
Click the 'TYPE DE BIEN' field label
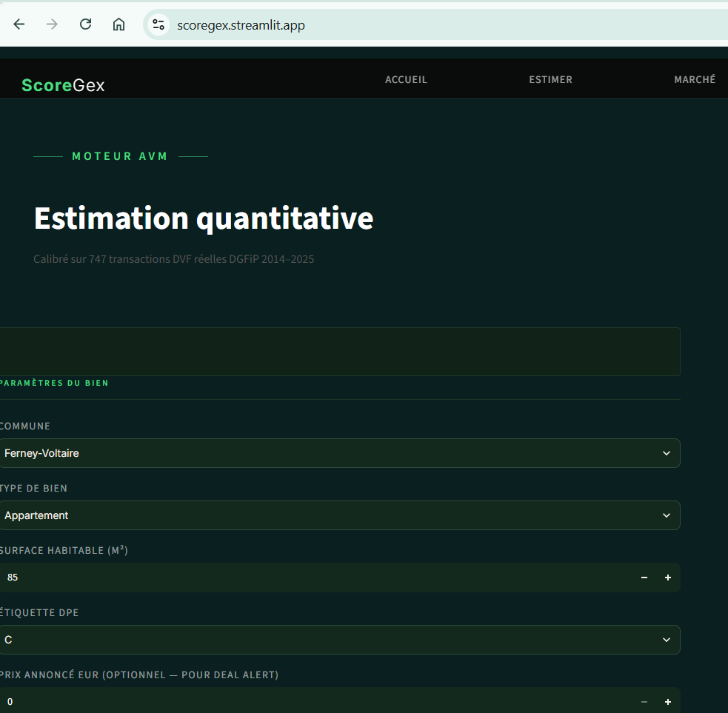(33, 489)
